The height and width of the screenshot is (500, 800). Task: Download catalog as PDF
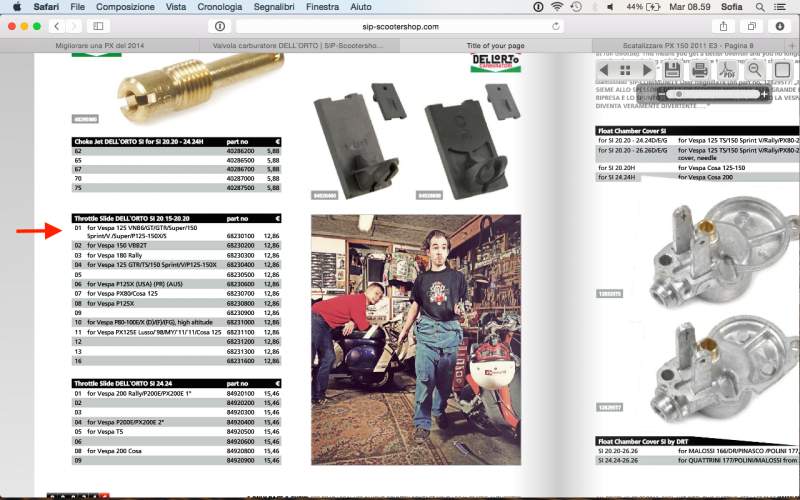[x=727, y=70]
